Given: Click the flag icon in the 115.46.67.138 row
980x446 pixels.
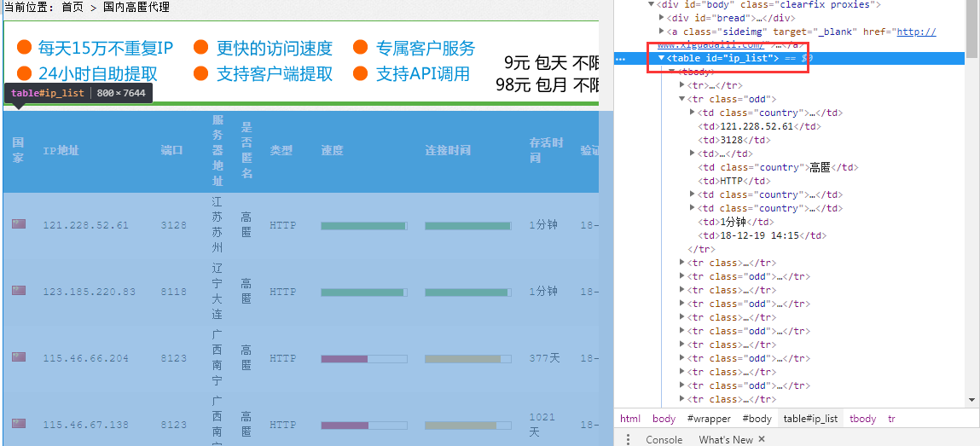Looking at the screenshot, I should click(18, 424).
